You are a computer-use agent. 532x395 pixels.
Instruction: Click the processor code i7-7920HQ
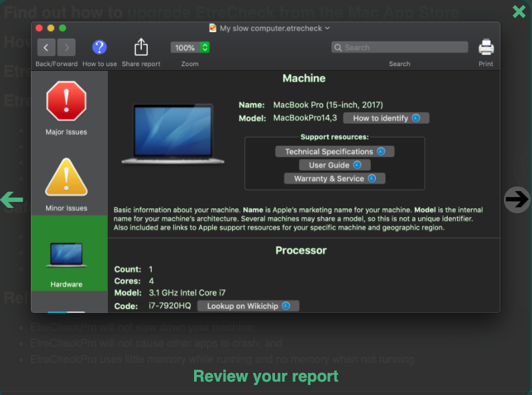[170, 305]
